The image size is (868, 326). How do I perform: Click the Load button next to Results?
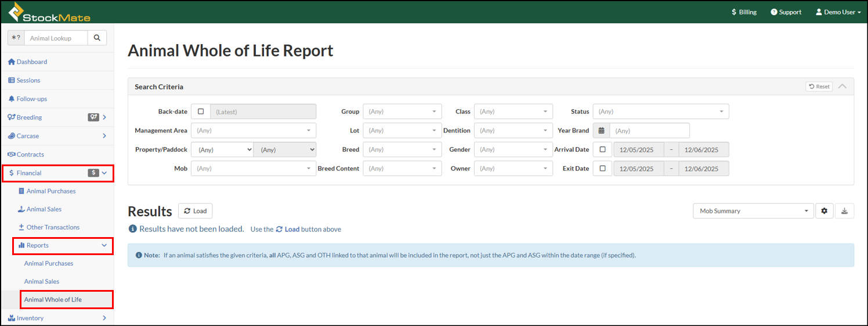click(195, 211)
